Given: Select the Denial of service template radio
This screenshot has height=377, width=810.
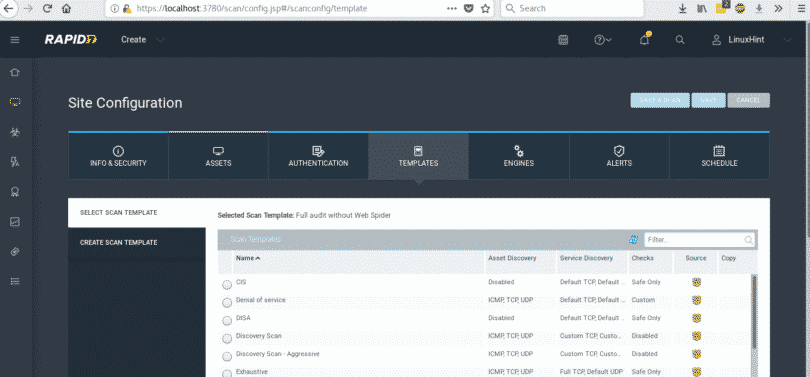Looking at the screenshot, I should pyautogui.click(x=227, y=303).
